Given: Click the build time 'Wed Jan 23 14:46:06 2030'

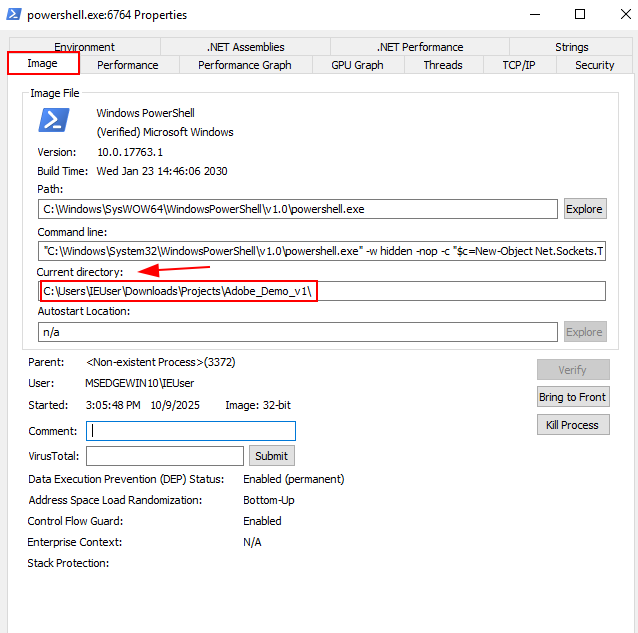Looking at the screenshot, I should [x=162, y=171].
